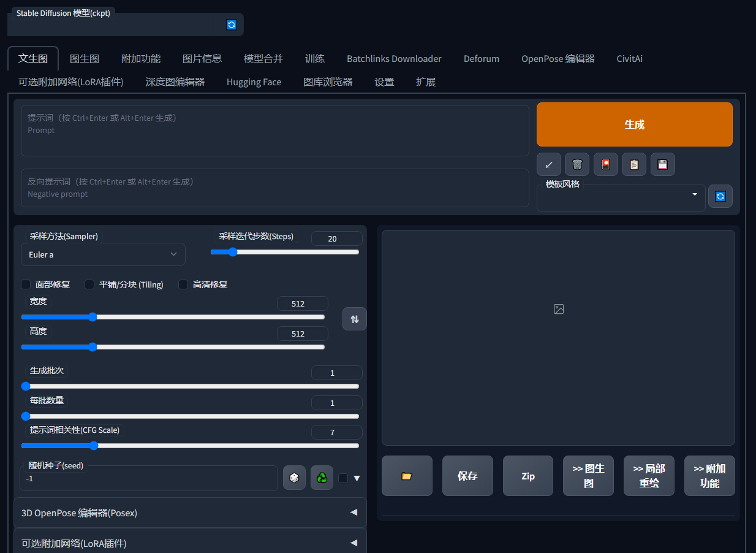This screenshot has height=553, width=756.
Task: Expand the LoRA additional networks accordion
Action: coord(190,543)
